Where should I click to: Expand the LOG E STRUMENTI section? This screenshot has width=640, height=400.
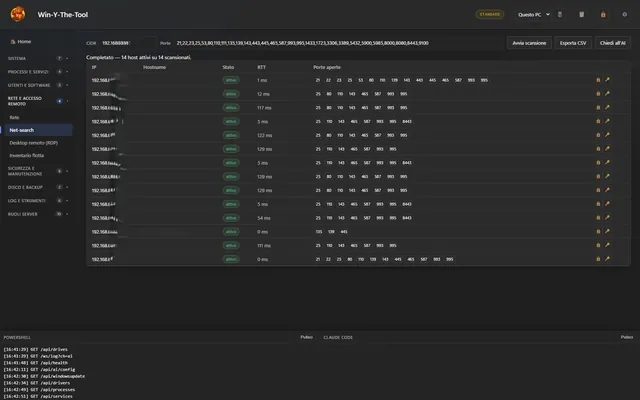tap(38, 201)
